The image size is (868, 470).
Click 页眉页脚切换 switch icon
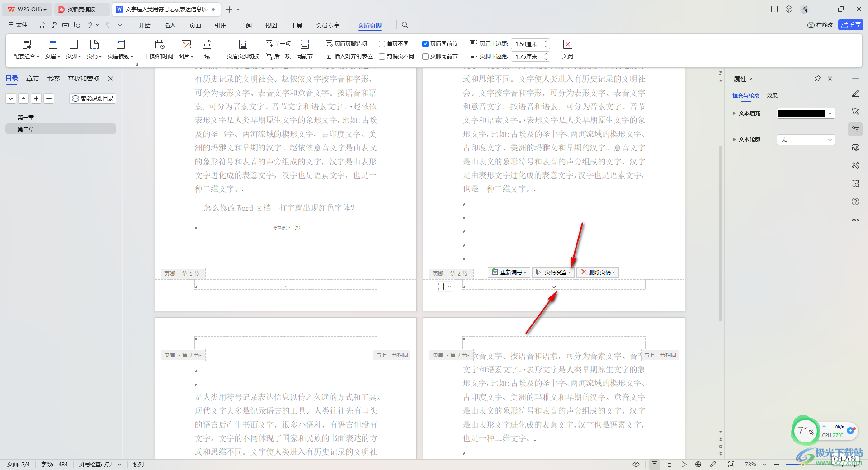243,49
